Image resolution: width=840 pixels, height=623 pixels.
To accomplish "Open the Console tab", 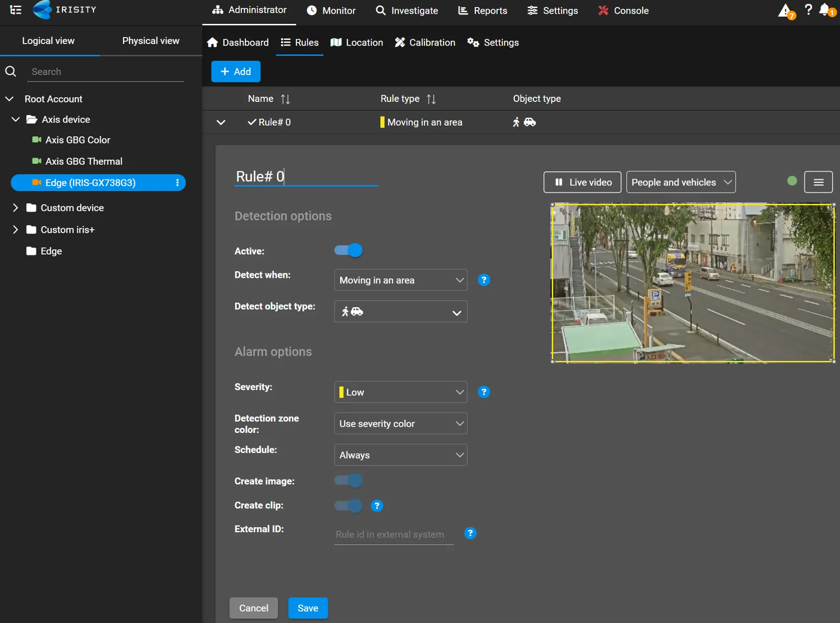I will (623, 11).
